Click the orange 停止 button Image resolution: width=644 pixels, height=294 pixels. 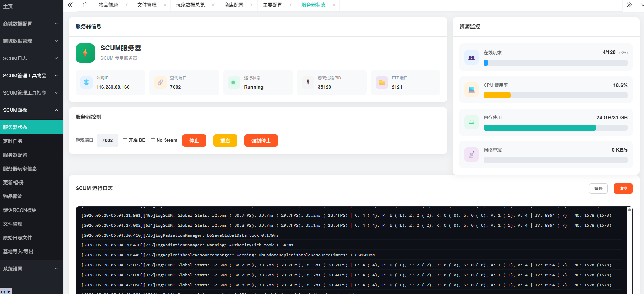194,140
